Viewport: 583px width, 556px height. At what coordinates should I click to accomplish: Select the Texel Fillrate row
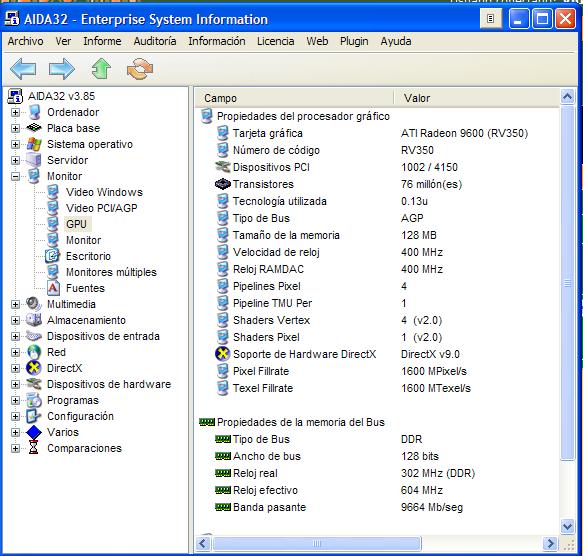377,388
